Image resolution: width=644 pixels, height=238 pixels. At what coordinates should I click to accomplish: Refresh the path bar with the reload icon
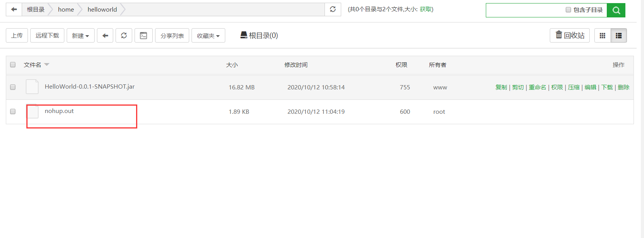333,9
